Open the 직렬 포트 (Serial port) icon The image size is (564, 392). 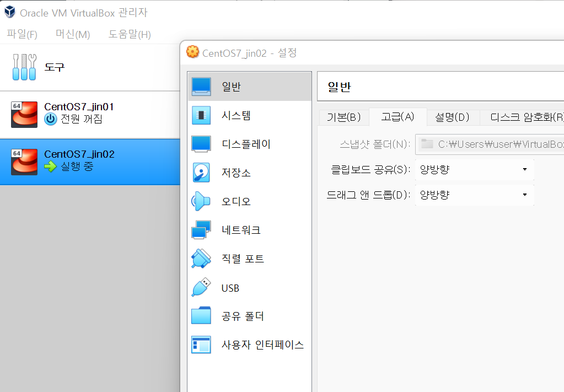pos(201,259)
